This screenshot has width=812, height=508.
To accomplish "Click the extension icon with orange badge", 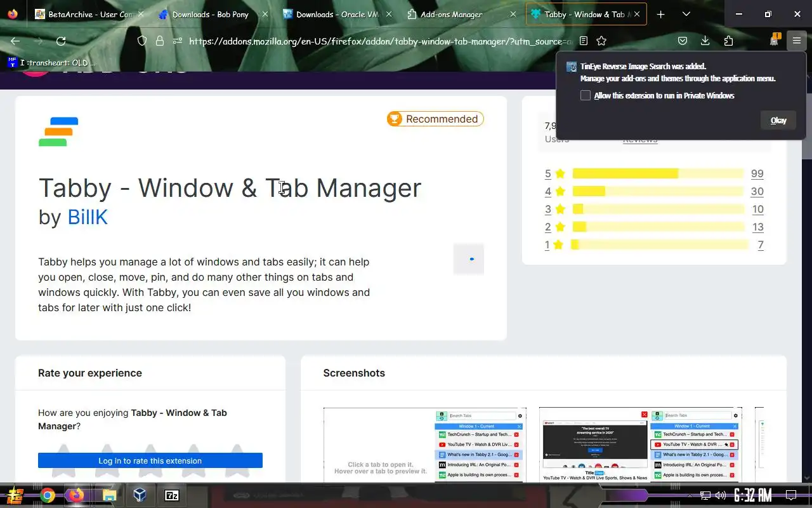I will [x=774, y=40].
